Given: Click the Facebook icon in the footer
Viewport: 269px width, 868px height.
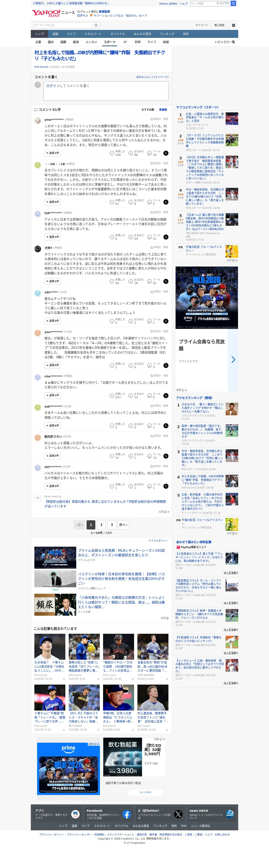Looking at the screenshot, I should click(x=127, y=814).
